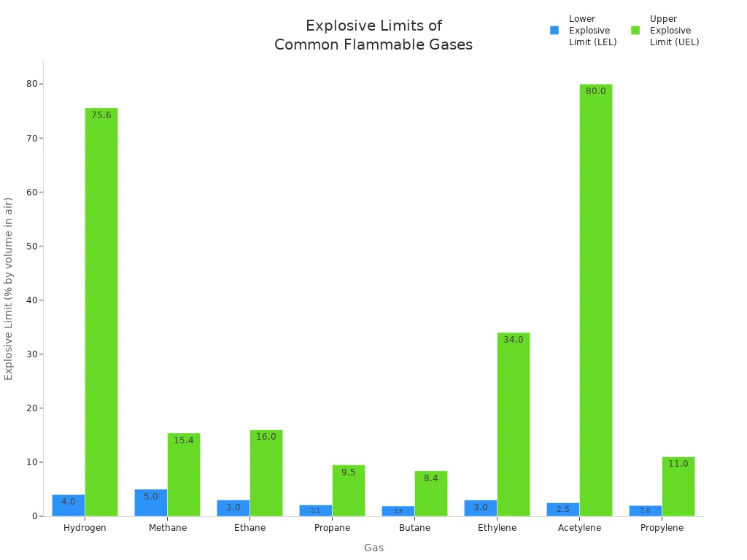
Task: Click the blue LEL legend swatch
Action: [x=556, y=30]
